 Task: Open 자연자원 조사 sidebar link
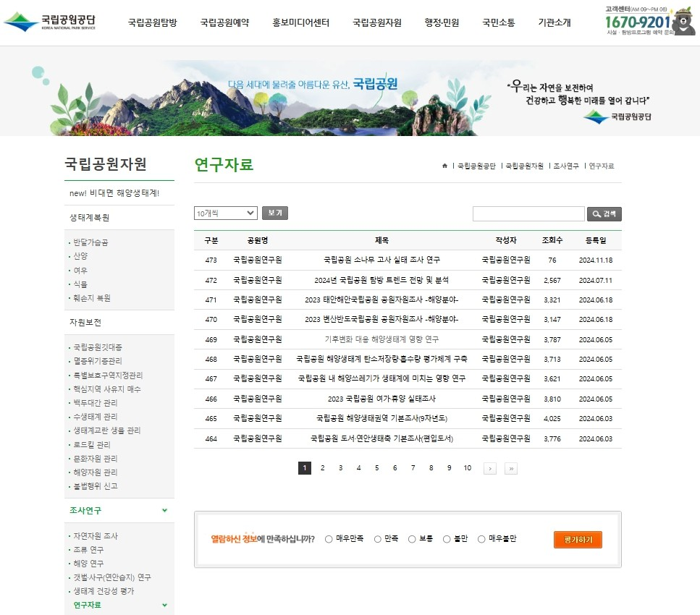96,536
